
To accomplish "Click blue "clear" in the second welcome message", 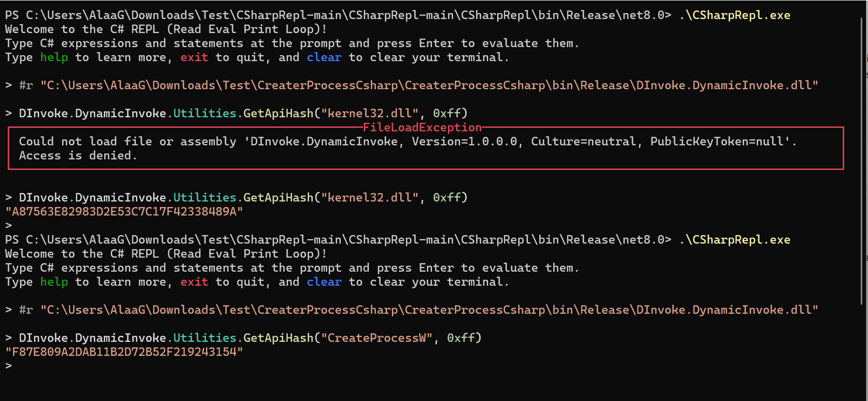I will tap(324, 282).
